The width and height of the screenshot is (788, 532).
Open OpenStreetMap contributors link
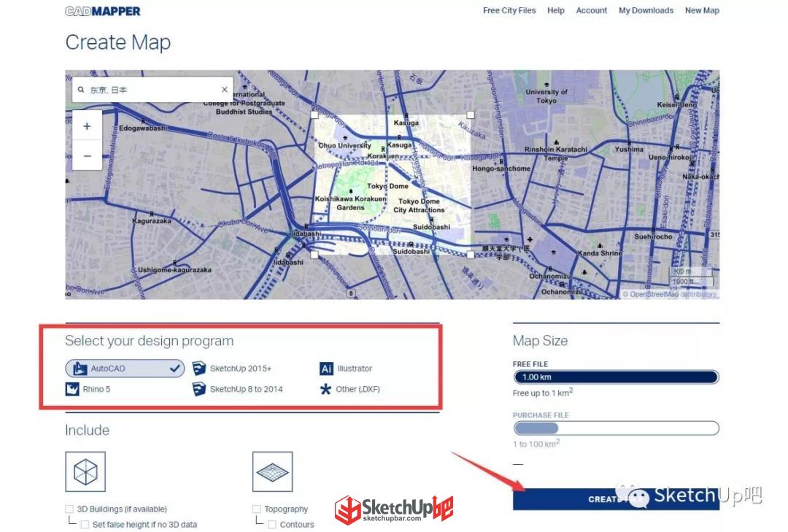[x=669, y=294]
